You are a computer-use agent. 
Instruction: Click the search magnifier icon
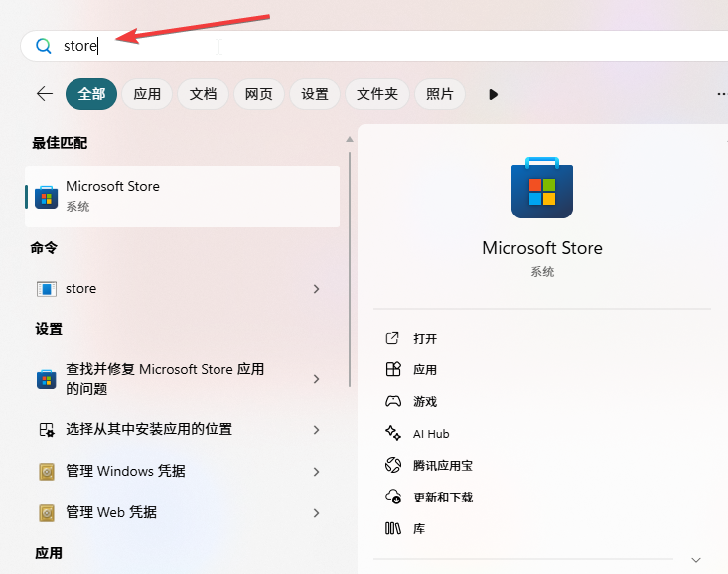[x=43, y=46]
